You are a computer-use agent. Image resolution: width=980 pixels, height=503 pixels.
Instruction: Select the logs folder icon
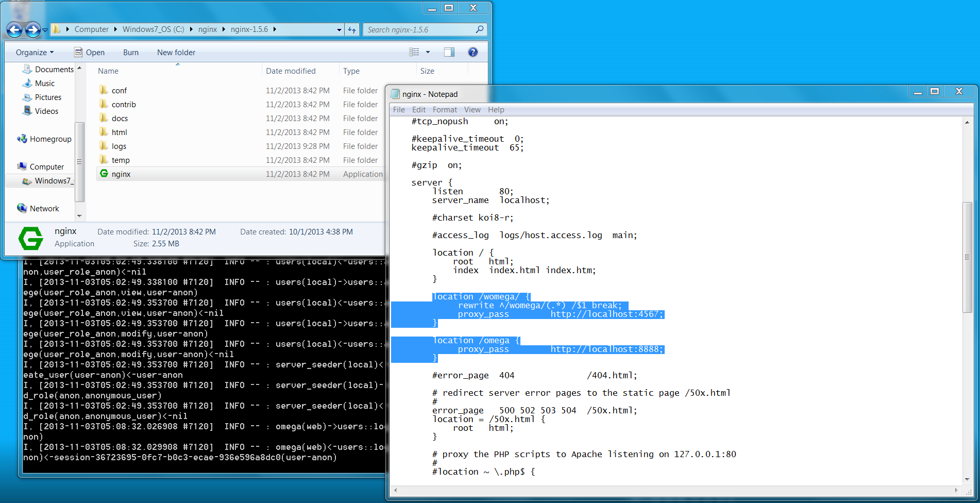point(104,146)
